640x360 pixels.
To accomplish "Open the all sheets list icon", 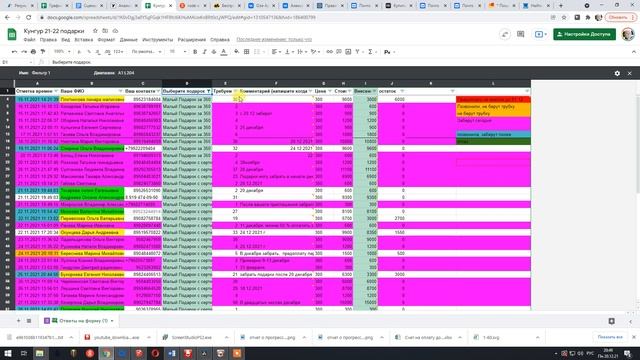I will coord(29,321).
